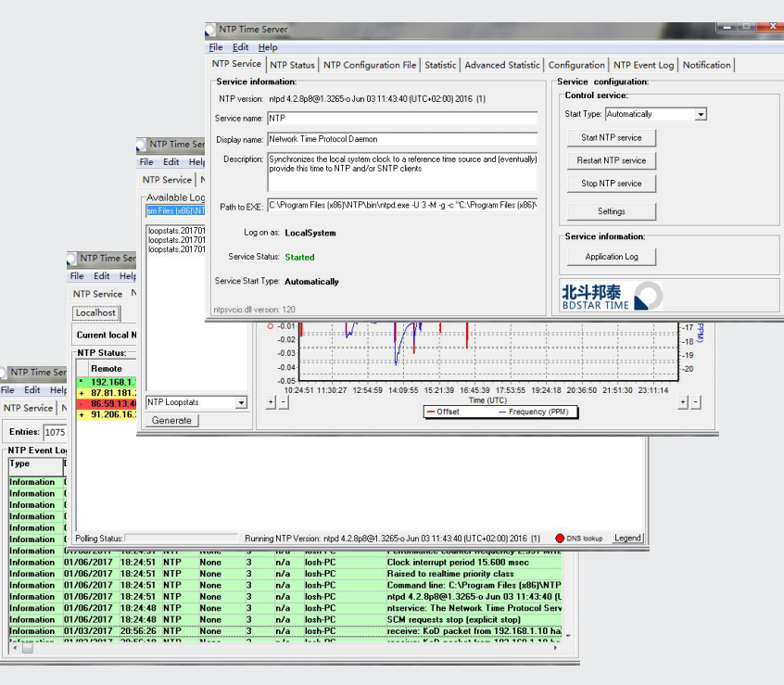The height and width of the screenshot is (685, 784).
Task: Switch to the NTP Status tab
Action: point(292,65)
